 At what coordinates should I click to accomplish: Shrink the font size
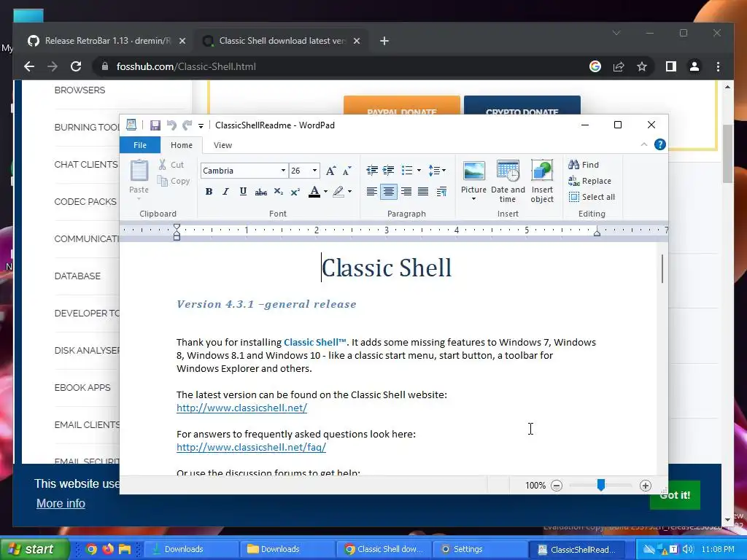pos(347,171)
